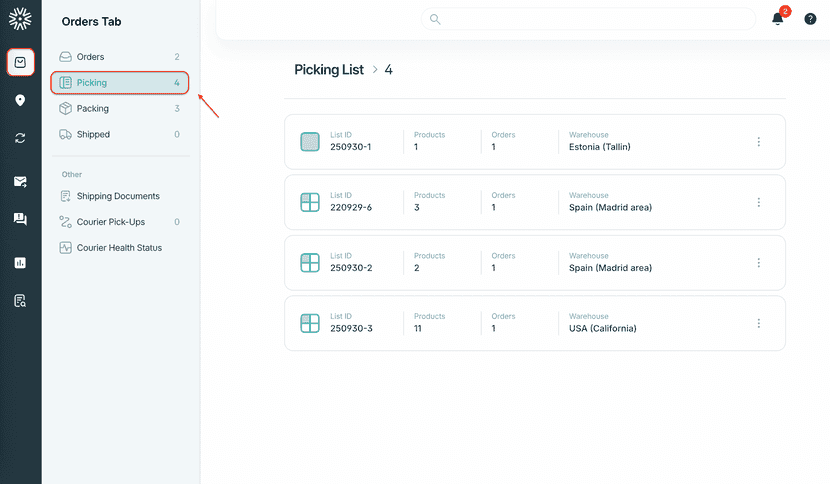Open the mail envelope icon in left rail

[20, 182]
